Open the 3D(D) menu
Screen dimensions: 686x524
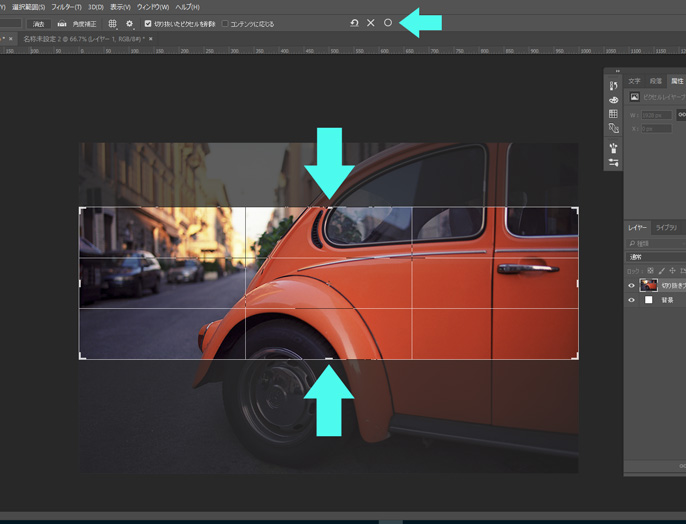click(x=96, y=7)
